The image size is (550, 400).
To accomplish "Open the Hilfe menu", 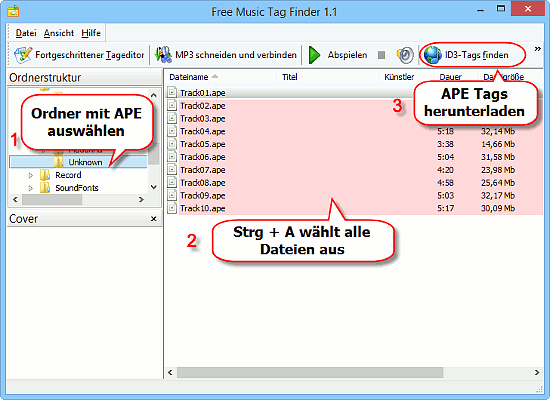I will [91, 33].
